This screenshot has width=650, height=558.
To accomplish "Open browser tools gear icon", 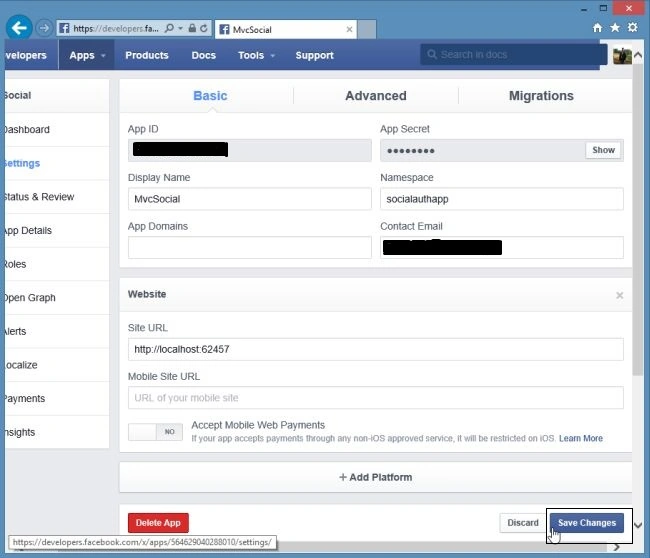I will [x=633, y=27].
